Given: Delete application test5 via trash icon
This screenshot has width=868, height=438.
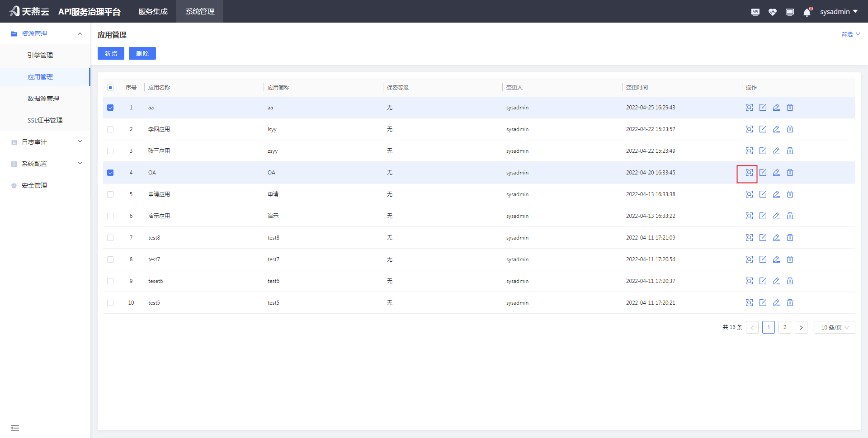Looking at the screenshot, I should click(x=790, y=303).
